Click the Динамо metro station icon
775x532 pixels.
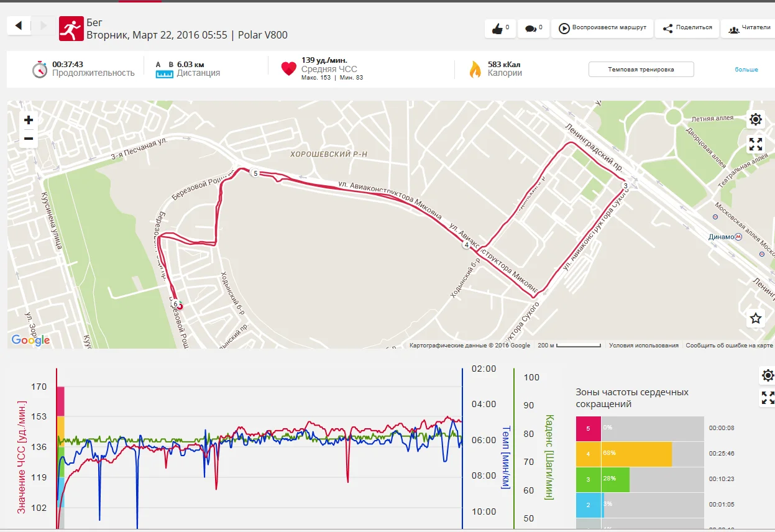pos(738,237)
